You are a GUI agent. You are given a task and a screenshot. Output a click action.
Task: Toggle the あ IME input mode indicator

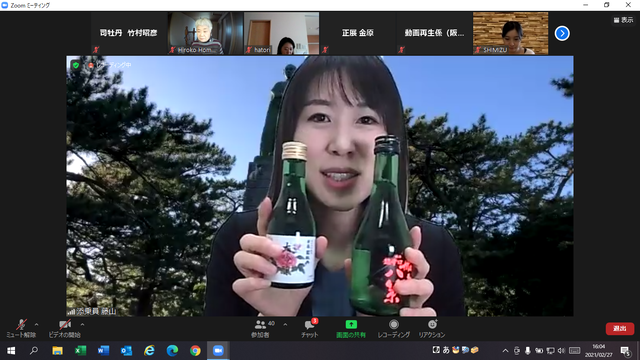[446, 350]
